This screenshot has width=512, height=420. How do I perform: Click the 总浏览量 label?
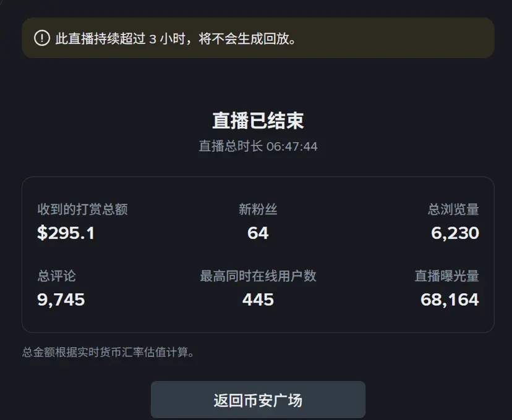coord(453,209)
